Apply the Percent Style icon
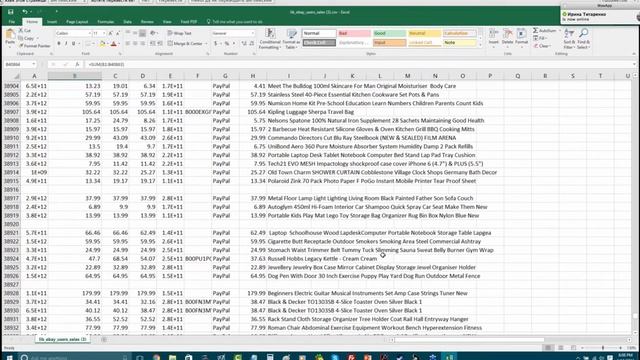640x360 pixels. 227,44
